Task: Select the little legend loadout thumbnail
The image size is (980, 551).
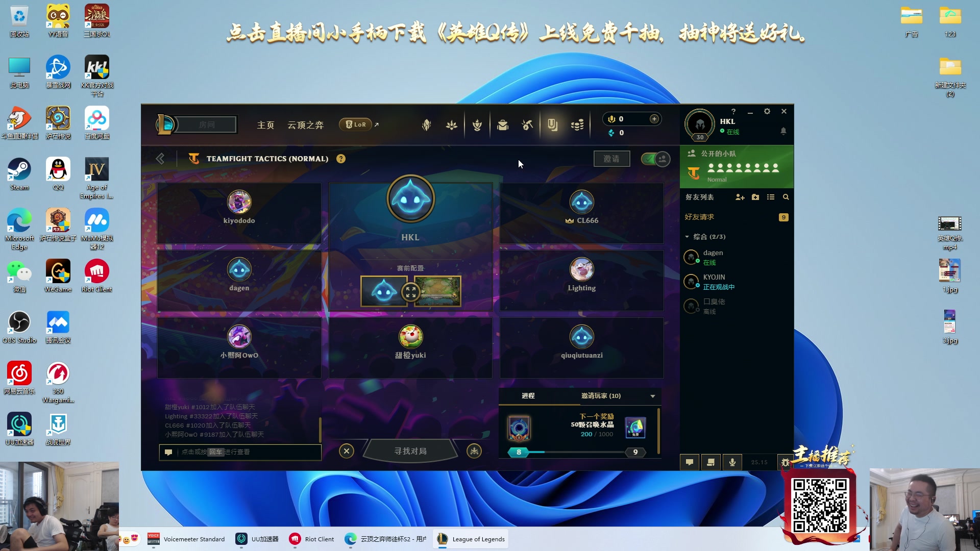Action: coord(384,291)
